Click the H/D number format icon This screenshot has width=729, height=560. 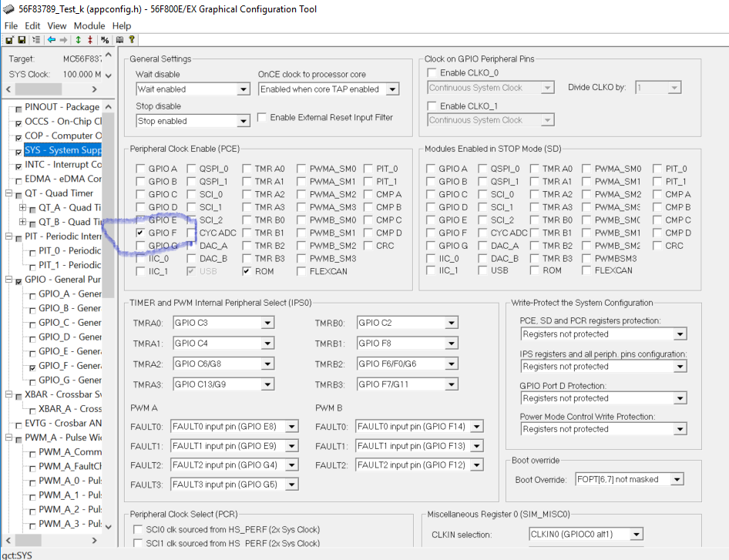pos(105,40)
